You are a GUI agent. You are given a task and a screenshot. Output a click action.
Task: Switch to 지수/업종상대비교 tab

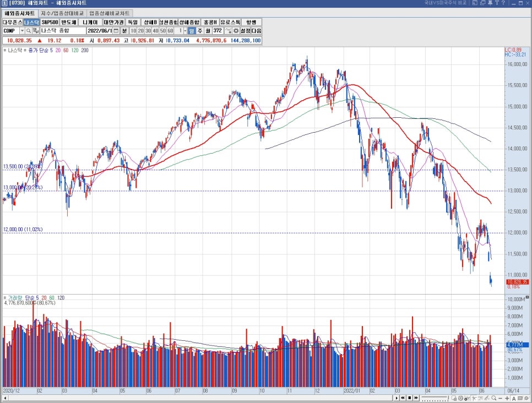point(62,13)
